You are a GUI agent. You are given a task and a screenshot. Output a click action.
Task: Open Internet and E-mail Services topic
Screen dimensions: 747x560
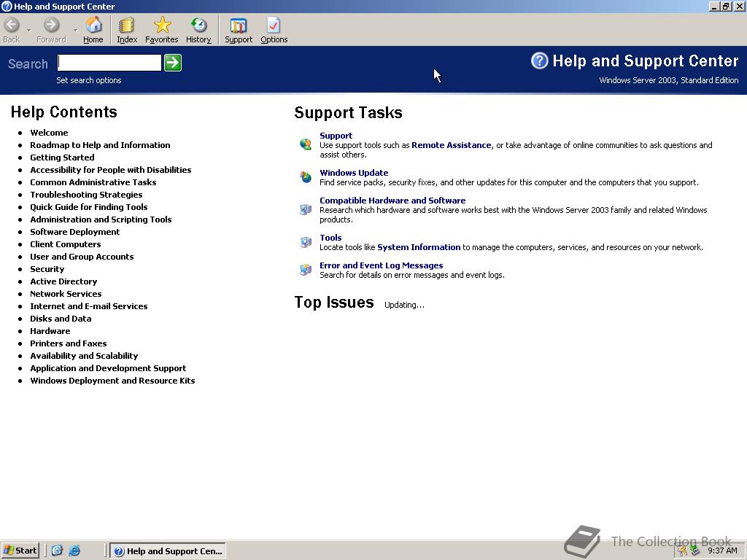coord(88,306)
